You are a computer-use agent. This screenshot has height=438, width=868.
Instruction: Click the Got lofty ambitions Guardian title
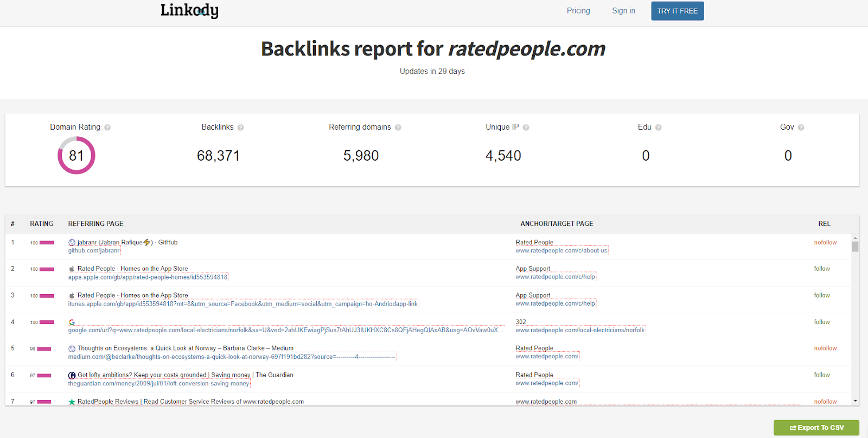coord(186,375)
